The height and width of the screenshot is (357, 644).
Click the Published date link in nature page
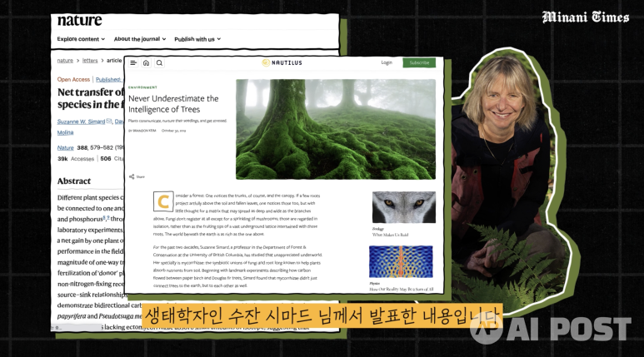[109, 80]
